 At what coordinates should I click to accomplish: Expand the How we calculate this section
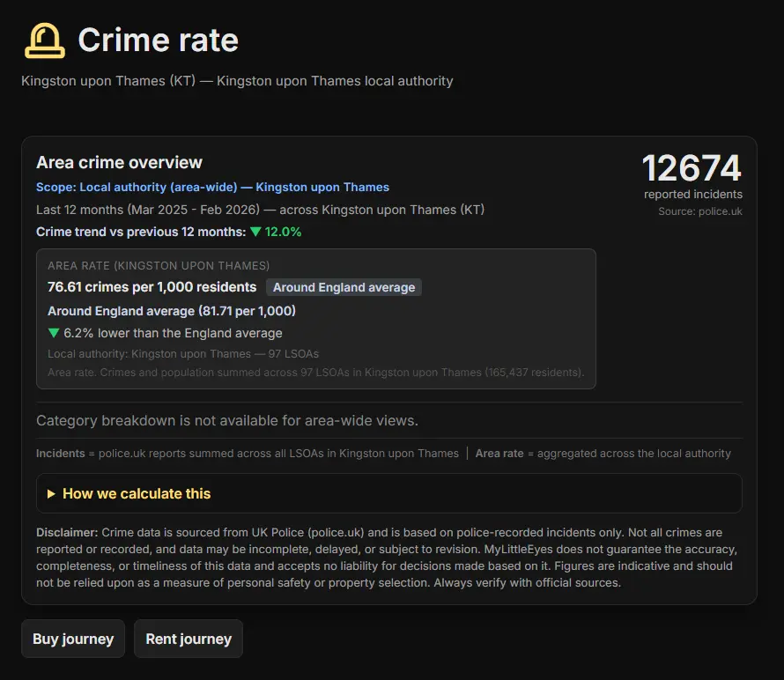pos(137,494)
